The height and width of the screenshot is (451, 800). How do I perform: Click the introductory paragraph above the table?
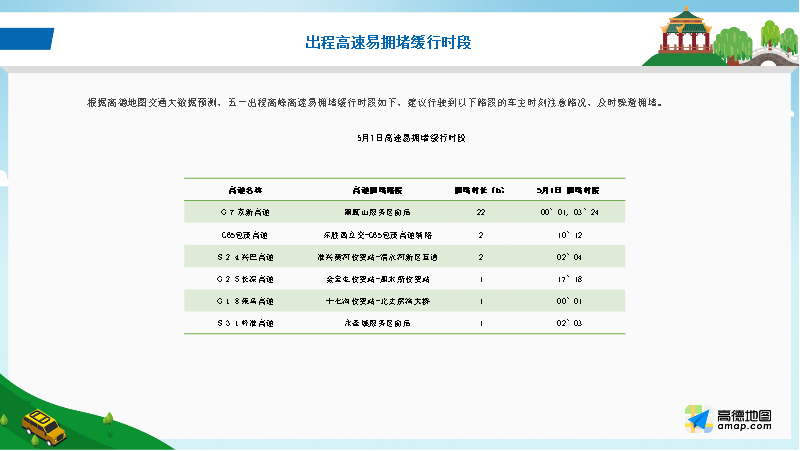click(374, 103)
